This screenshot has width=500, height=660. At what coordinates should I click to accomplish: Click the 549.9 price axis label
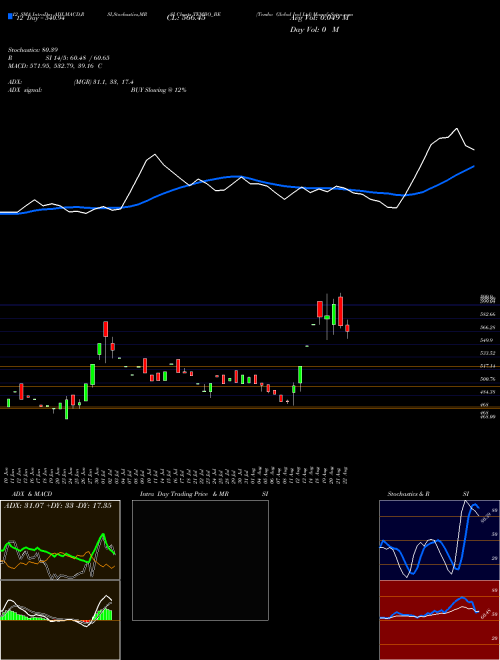pos(486,340)
